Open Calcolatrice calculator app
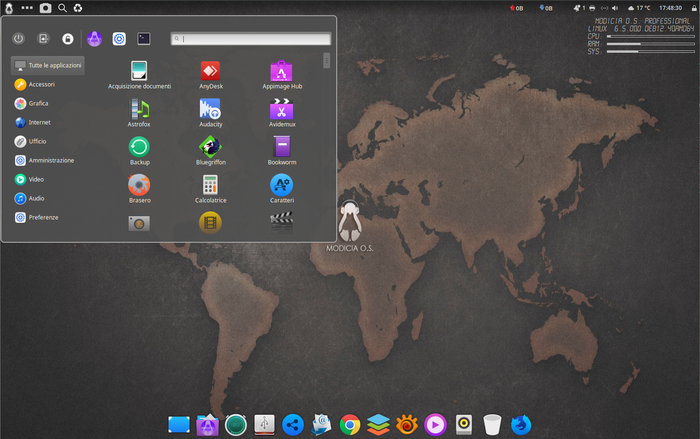This screenshot has width=700, height=439. coord(210,186)
